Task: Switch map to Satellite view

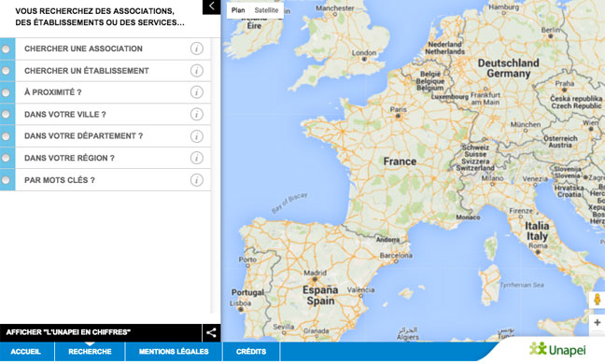Action: pyautogui.click(x=266, y=10)
